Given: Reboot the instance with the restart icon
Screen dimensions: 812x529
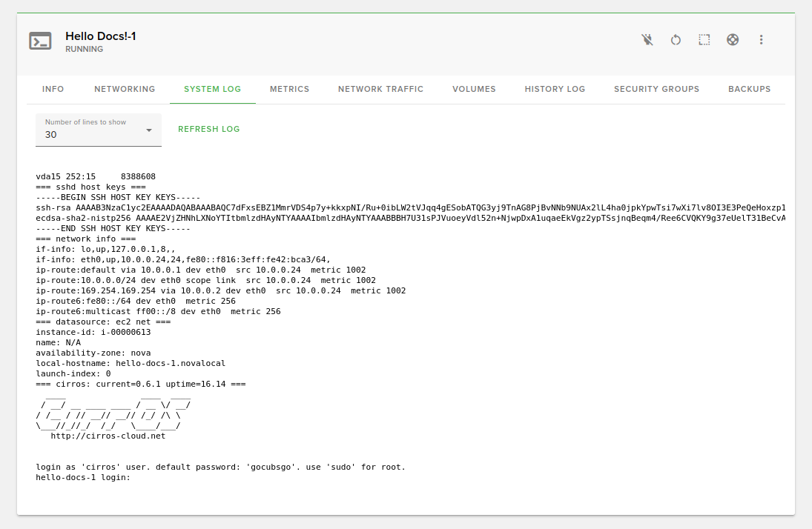Looking at the screenshot, I should [675, 40].
